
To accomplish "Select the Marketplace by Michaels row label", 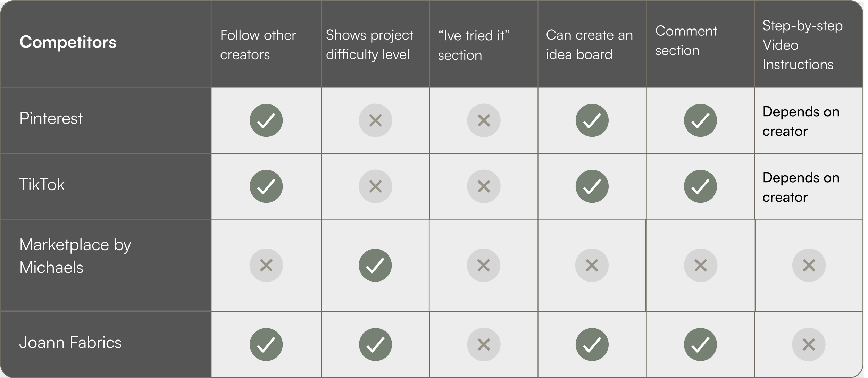I will (x=75, y=256).
